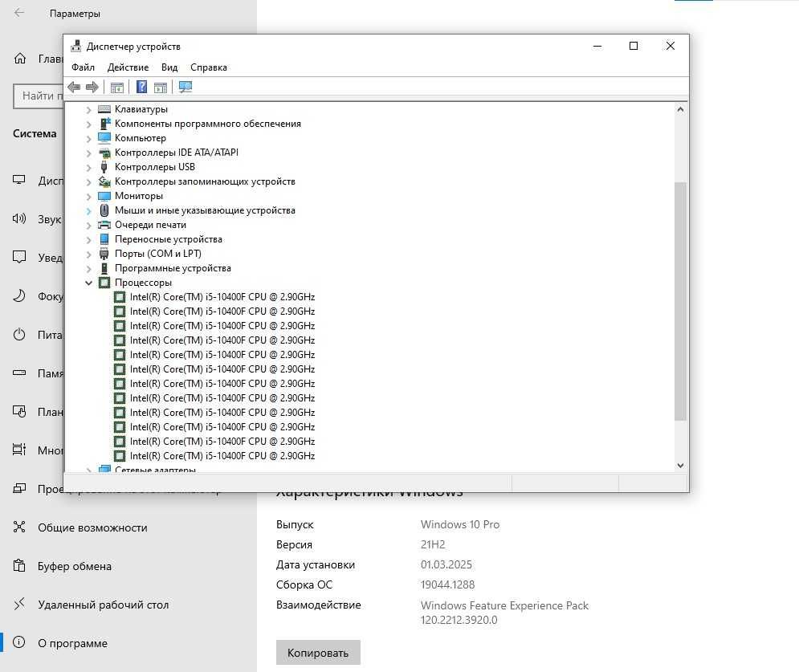The height and width of the screenshot is (672, 799).
Task: Focus the Settings search field (Найти…)
Action: 39,96
